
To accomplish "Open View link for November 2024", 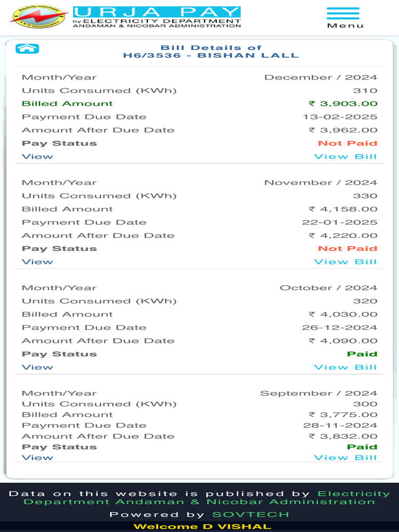I will click(37, 262).
